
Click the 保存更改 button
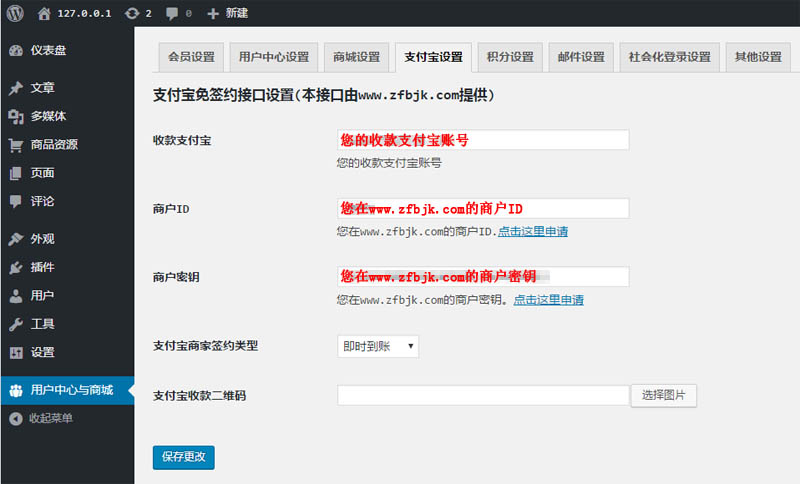184,457
